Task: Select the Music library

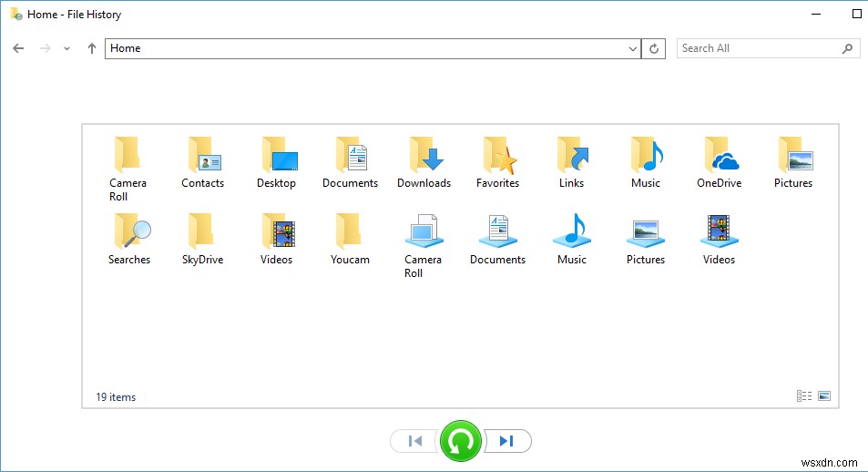Action: tap(571, 240)
